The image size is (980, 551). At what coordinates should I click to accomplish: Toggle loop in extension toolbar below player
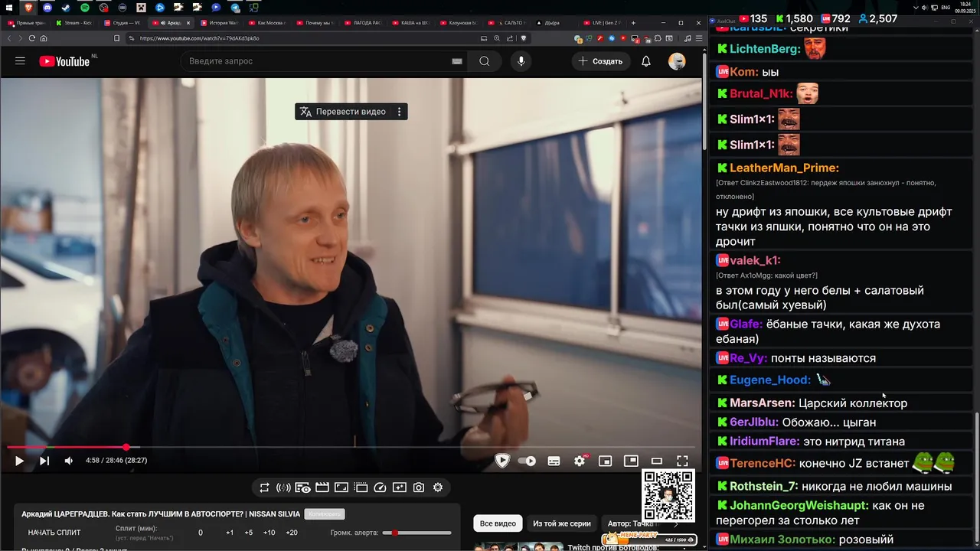(x=264, y=487)
